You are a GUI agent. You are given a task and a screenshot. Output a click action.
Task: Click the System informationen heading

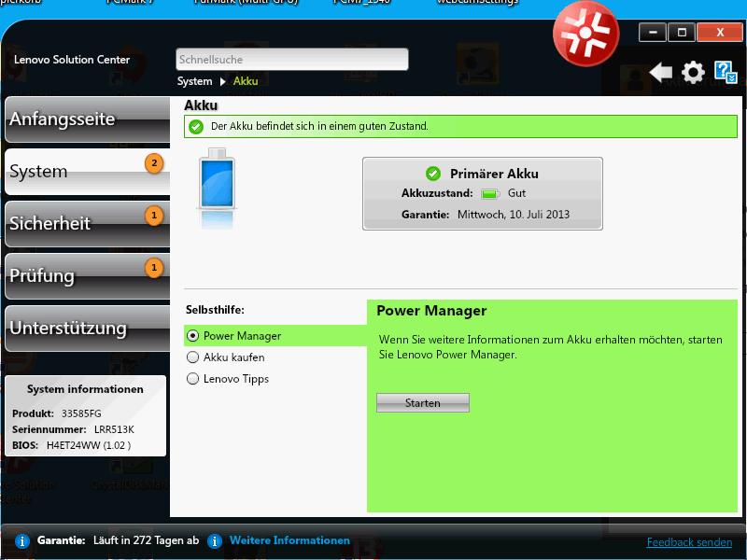pyautogui.click(x=85, y=389)
